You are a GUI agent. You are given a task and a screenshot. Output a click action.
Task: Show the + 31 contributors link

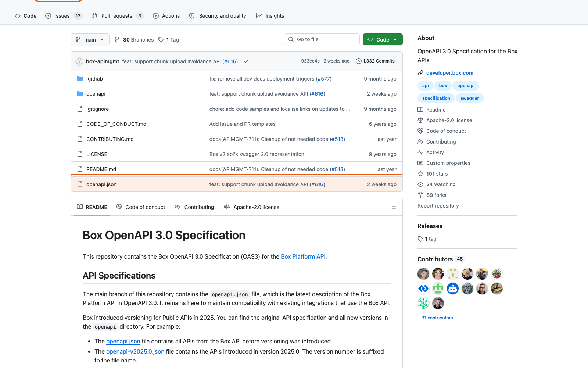(435, 318)
